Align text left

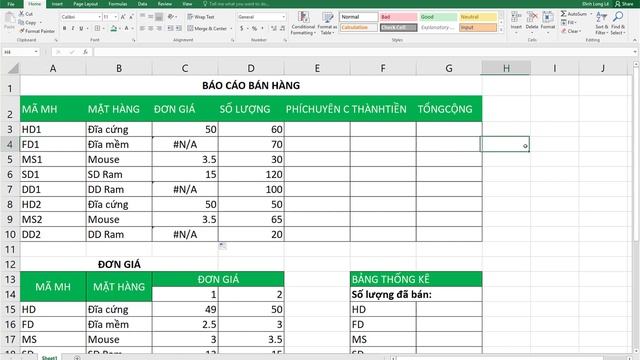click(142, 29)
